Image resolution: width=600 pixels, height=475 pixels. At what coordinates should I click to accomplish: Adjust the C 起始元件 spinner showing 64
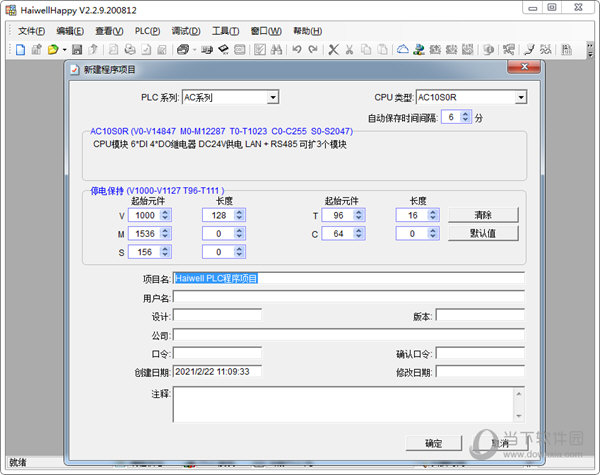359,233
